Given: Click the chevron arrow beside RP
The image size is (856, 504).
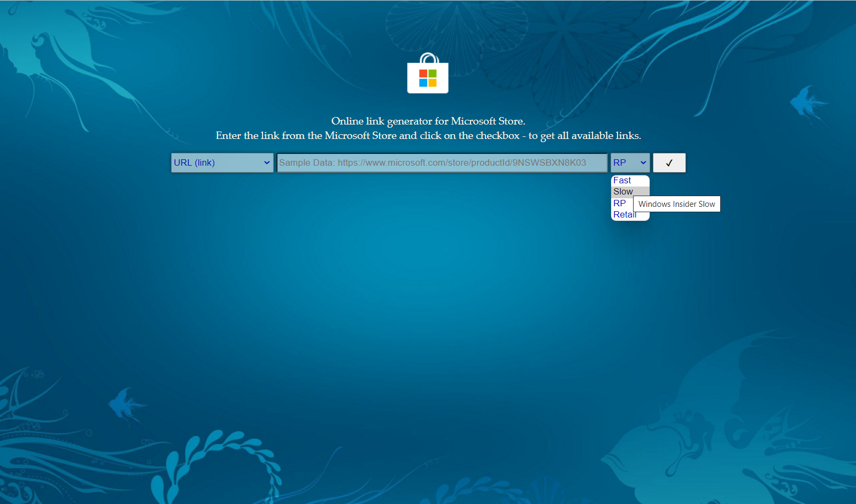Looking at the screenshot, I should (643, 163).
